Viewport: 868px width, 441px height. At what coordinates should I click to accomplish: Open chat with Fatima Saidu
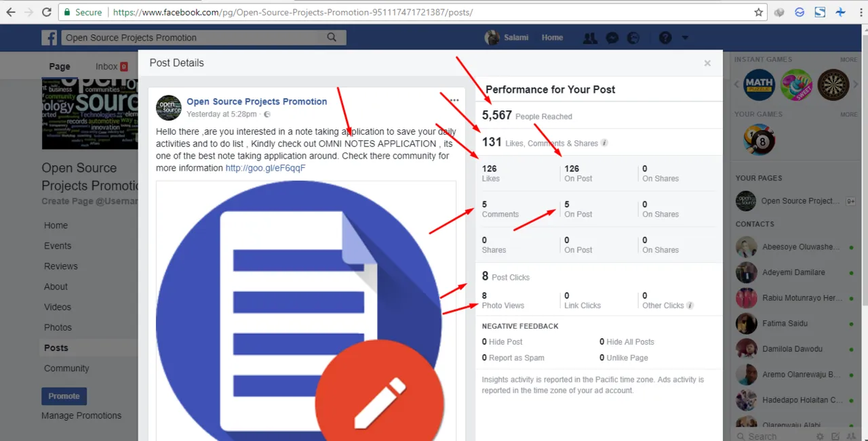pos(795,323)
